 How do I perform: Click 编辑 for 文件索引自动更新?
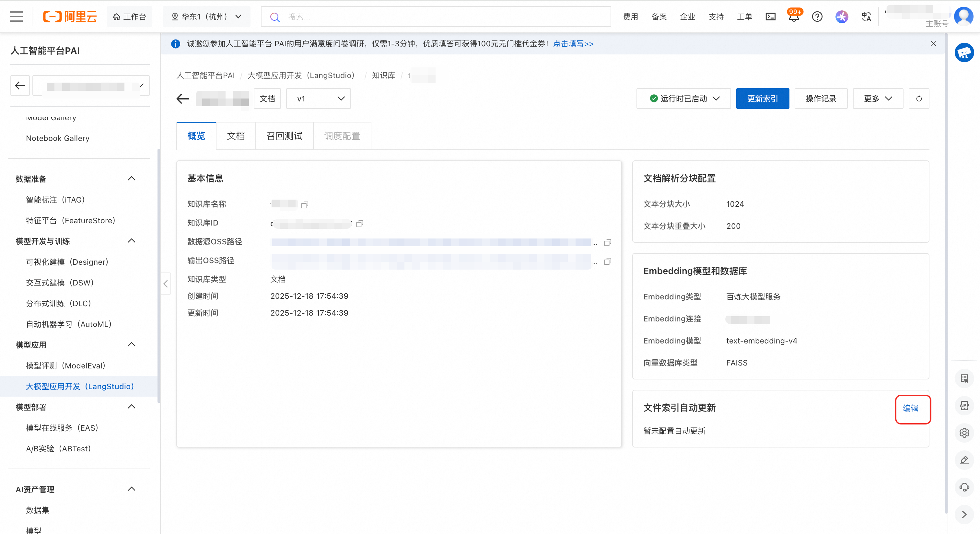pos(910,408)
